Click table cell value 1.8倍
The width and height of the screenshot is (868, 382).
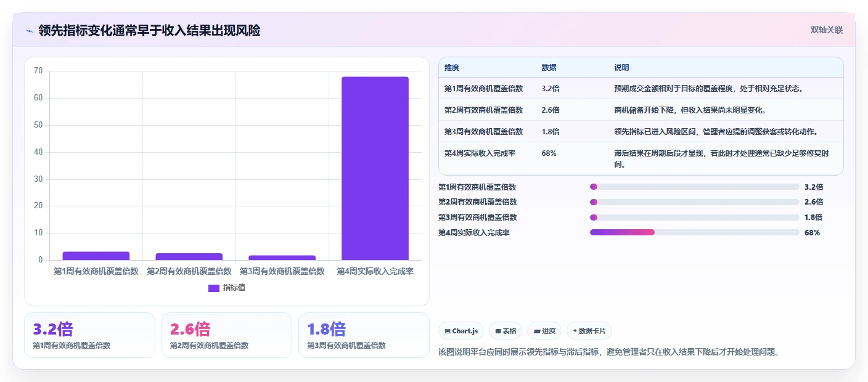point(551,132)
